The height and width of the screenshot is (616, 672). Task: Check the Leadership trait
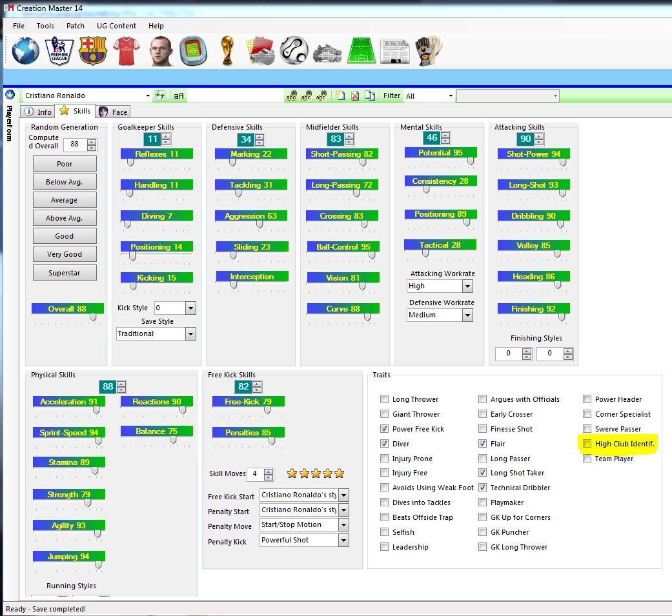tap(385, 547)
